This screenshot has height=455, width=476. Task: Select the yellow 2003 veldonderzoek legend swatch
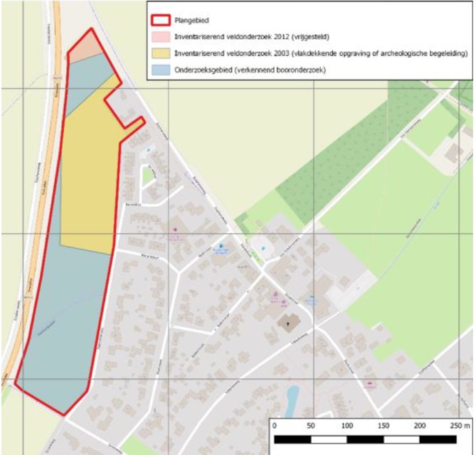click(161, 53)
